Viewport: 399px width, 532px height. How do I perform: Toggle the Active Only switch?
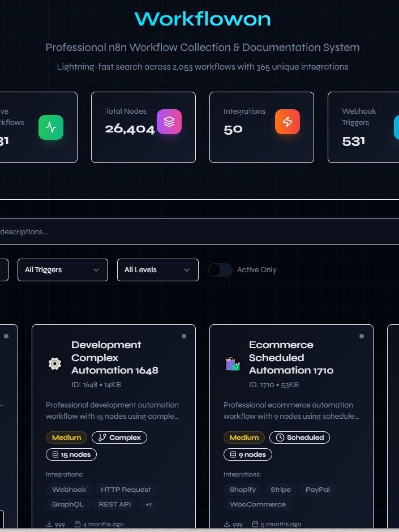(220, 270)
